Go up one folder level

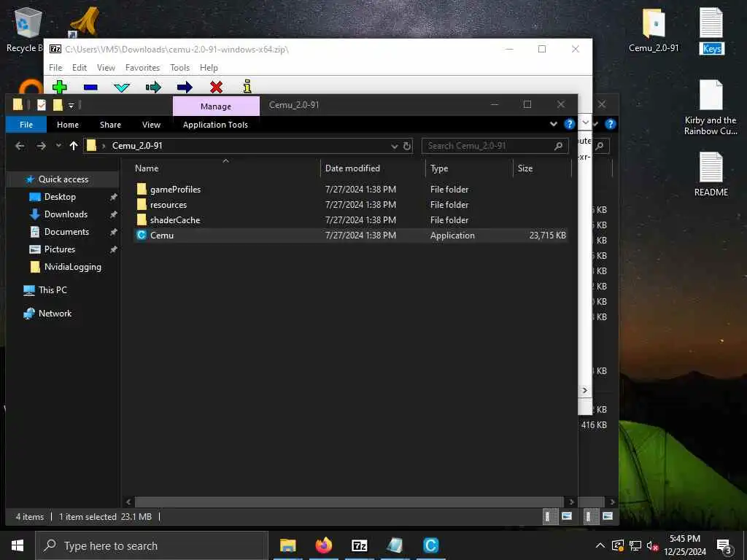pyautogui.click(x=74, y=146)
